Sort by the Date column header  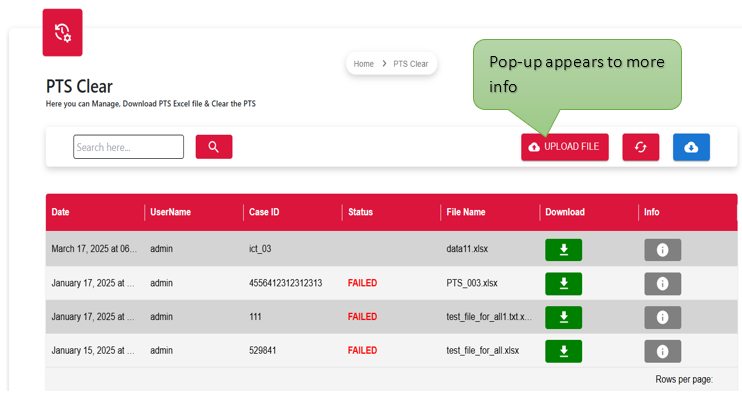click(60, 212)
